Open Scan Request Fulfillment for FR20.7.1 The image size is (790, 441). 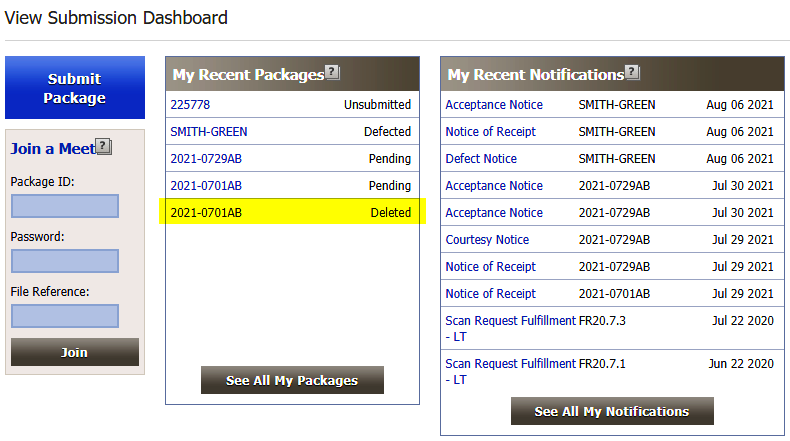click(510, 371)
